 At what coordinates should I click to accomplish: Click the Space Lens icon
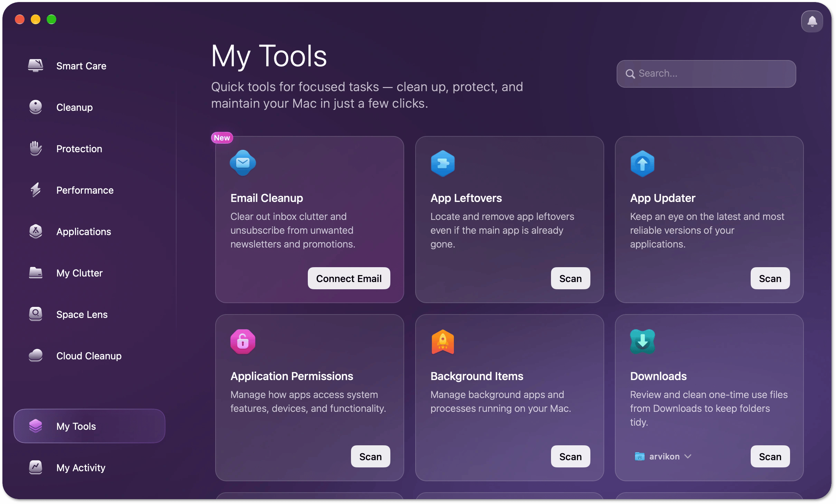[36, 314]
